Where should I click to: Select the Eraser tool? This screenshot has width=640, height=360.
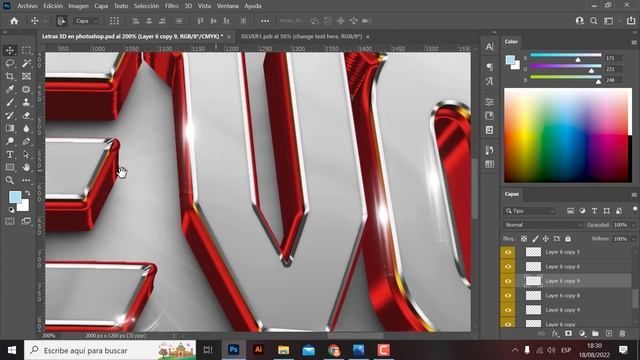pos(26,116)
